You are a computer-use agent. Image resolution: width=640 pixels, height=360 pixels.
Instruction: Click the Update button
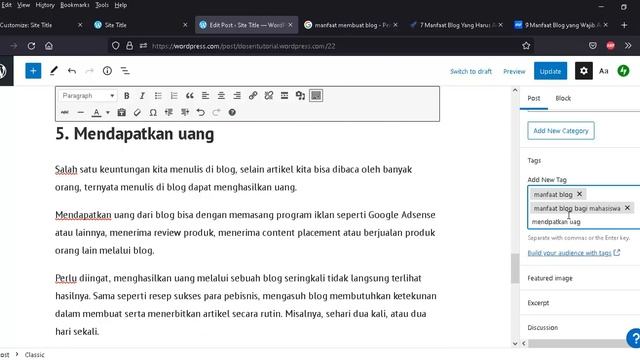point(550,71)
